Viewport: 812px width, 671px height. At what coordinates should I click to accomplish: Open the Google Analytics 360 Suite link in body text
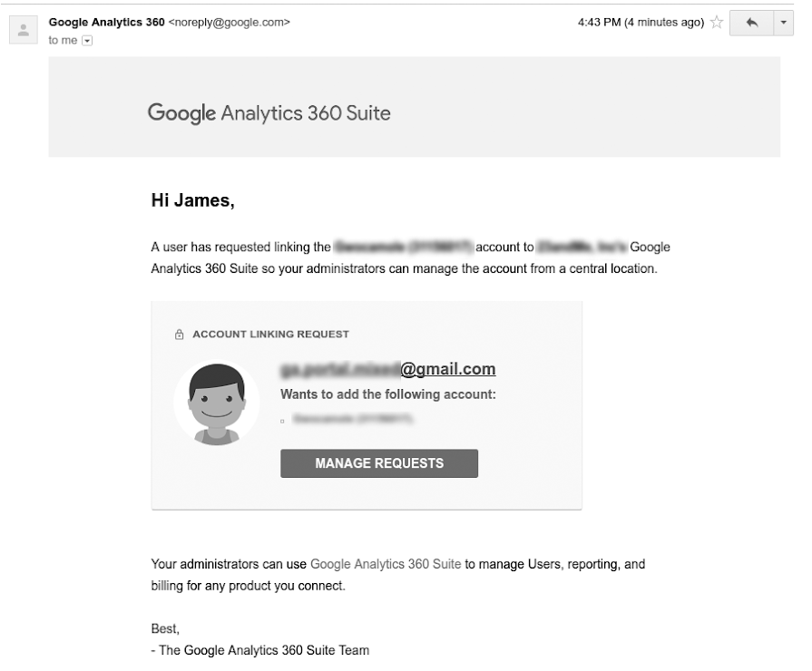click(x=386, y=564)
